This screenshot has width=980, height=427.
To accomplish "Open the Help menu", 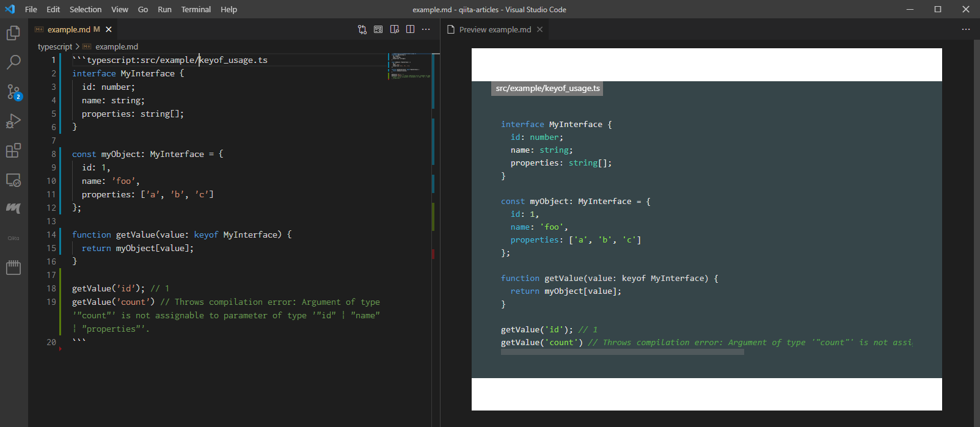I will [229, 9].
